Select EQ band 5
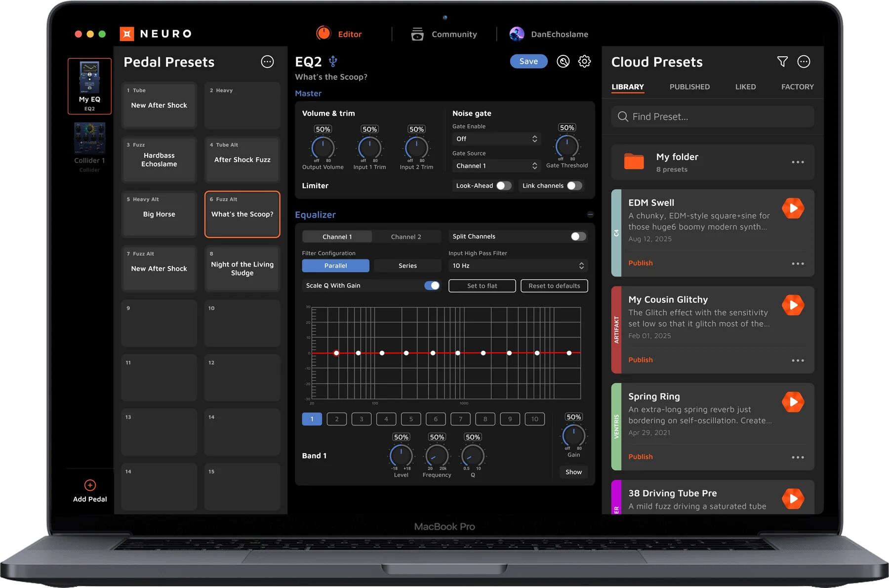The width and height of the screenshot is (889, 588). coord(411,419)
